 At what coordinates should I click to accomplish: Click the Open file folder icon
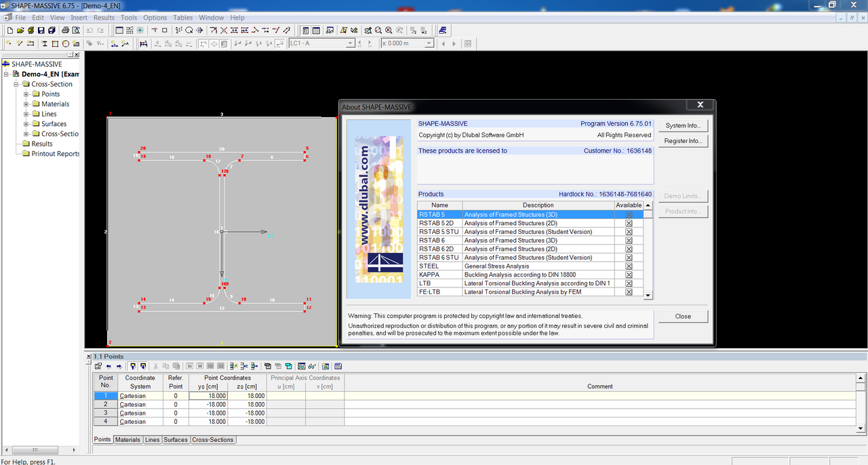20,30
